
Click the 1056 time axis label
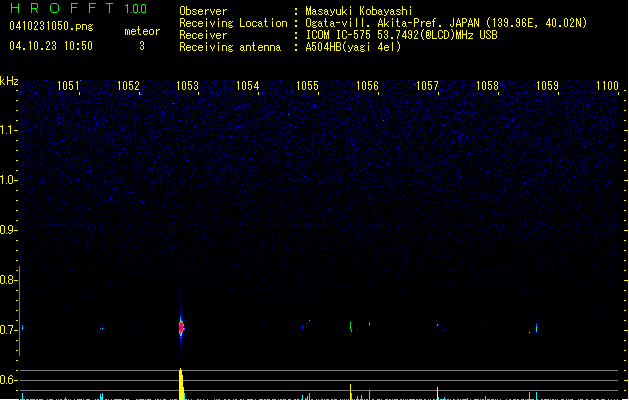coord(367,86)
